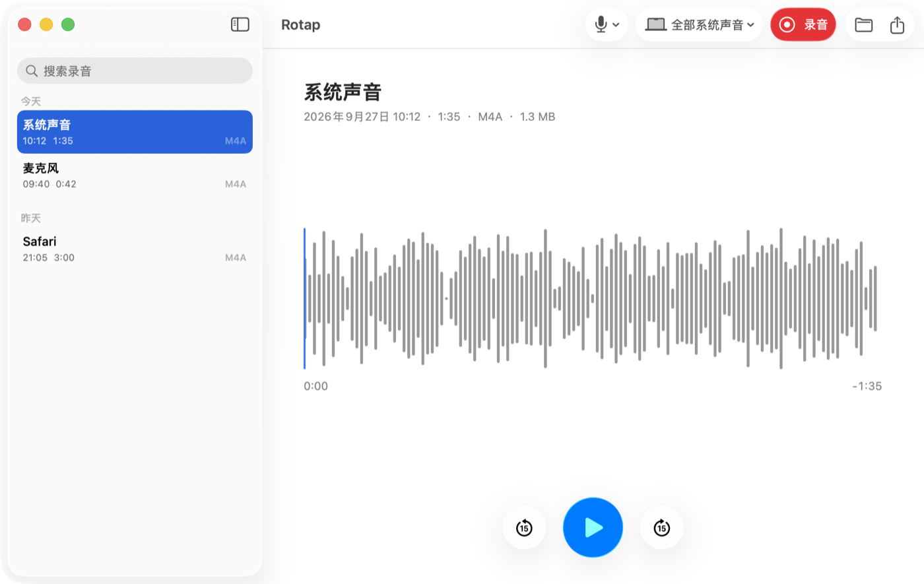Skip forward 15 seconds
Viewport: 924px width, 584px height.
pyautogui.click(x=661, y=527)
